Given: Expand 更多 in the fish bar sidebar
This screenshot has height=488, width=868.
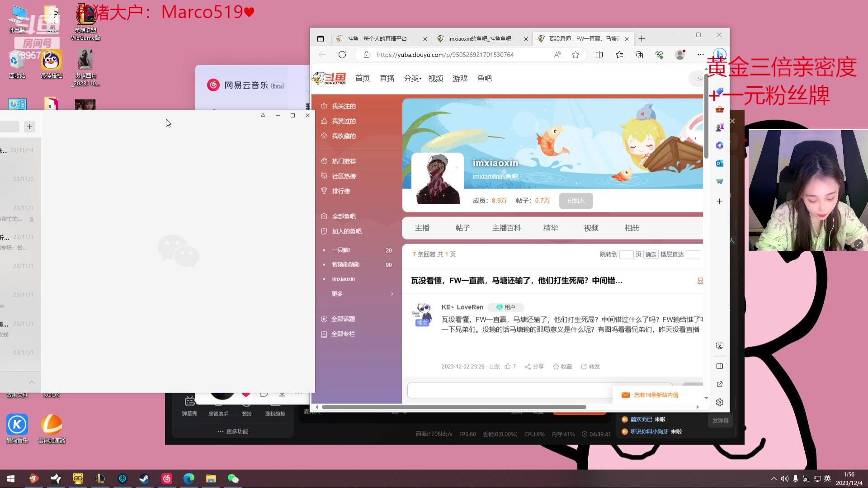Looking at the screenshot, I should click(337, 294).
